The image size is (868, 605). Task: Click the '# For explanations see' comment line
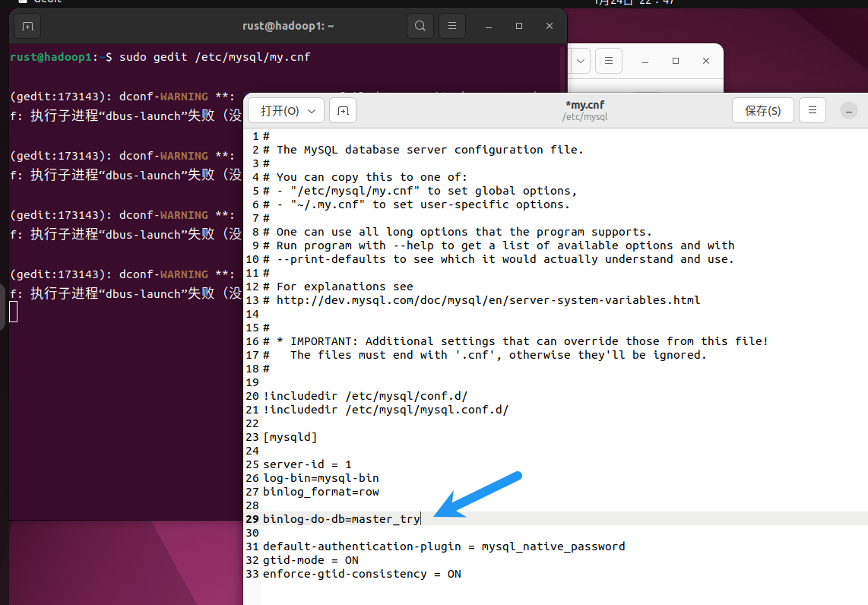coord(338,287)
